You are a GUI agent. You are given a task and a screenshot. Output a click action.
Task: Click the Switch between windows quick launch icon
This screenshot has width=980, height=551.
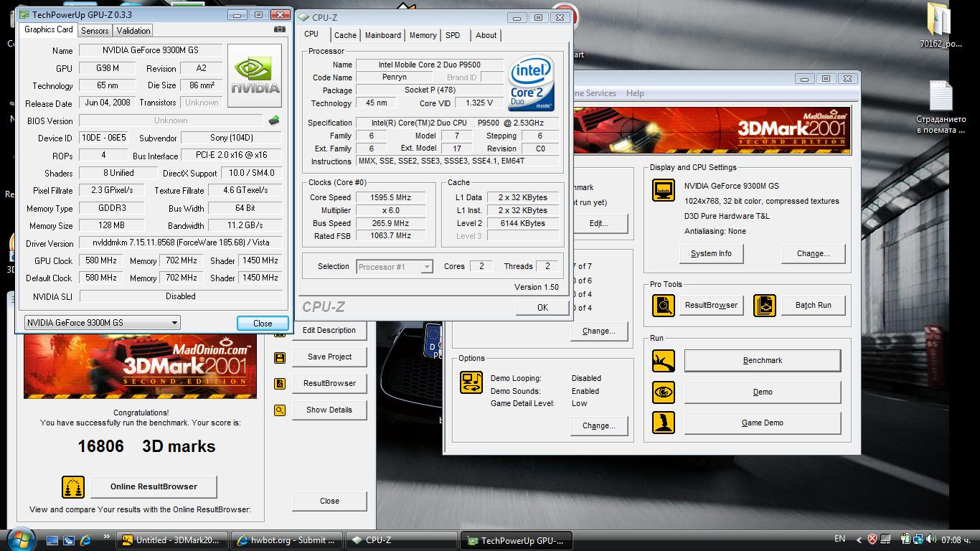(x=69, y=540)
